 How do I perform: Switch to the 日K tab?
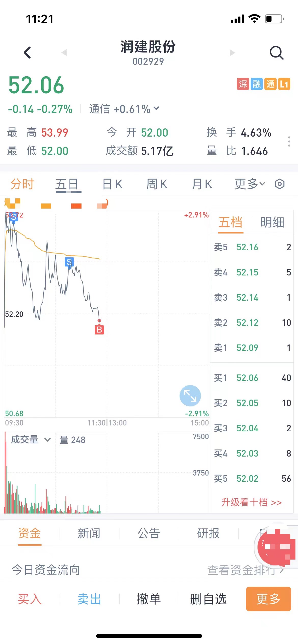(x=113, y=184)
